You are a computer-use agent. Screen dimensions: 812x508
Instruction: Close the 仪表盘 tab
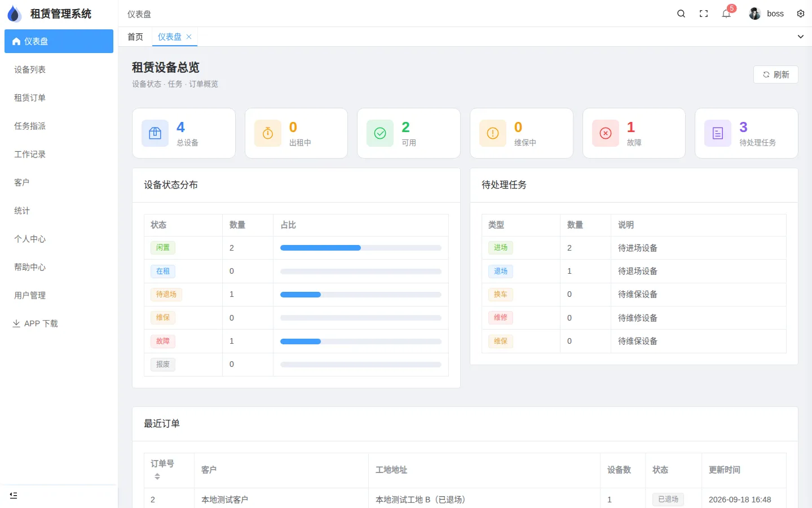tap(189, 37)
